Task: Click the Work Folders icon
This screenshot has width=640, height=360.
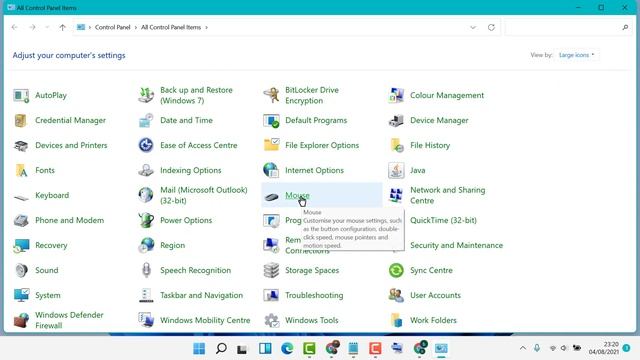Action: tap(396, 320)
